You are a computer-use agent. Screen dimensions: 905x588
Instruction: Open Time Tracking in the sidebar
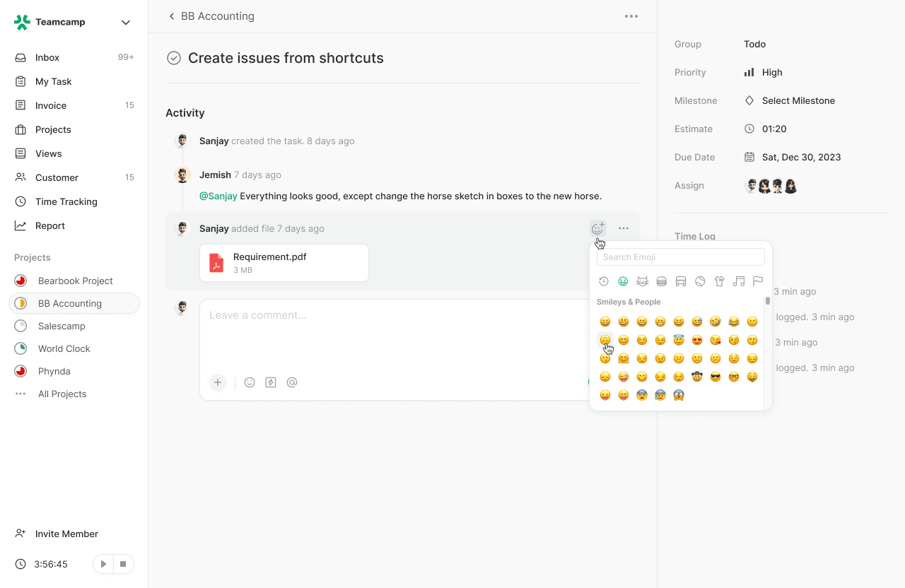pos(66,201)
